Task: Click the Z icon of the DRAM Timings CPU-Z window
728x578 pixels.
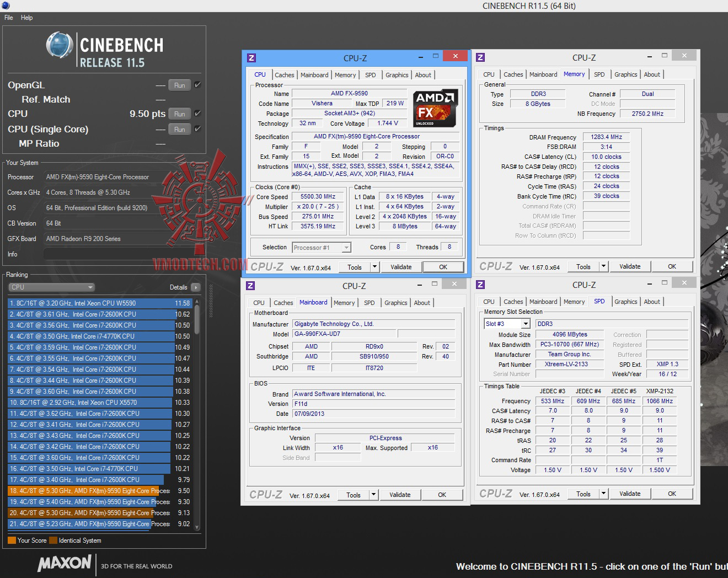Action: point(480,57)
